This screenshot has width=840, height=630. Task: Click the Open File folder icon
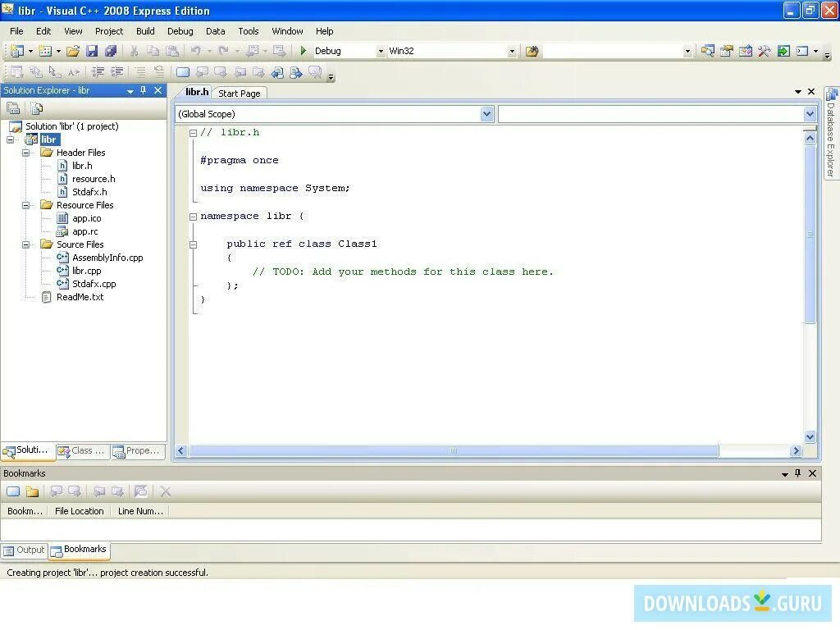point(73,51)
